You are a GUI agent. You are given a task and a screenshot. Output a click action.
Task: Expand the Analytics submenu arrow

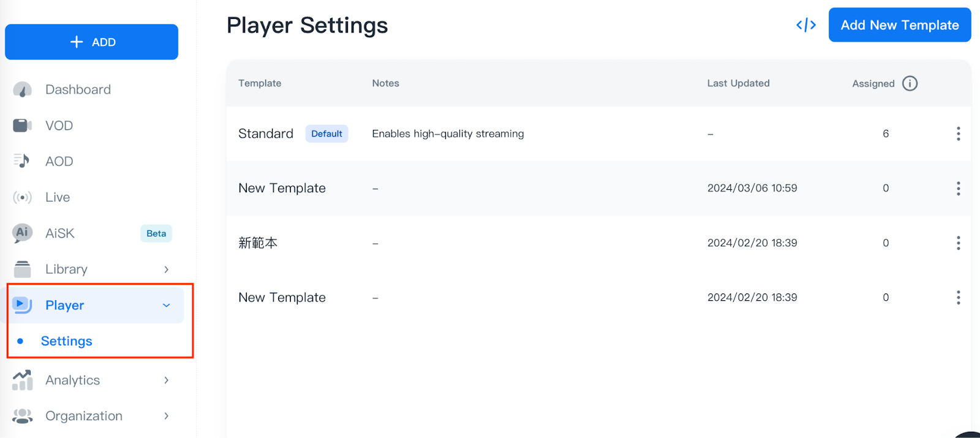pos(166,380)
